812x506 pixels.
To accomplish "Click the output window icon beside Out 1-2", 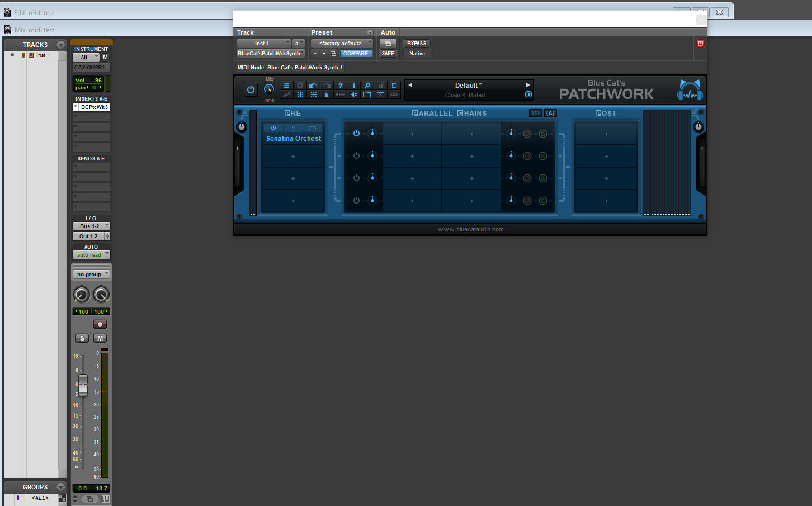I will pos(107,237).
